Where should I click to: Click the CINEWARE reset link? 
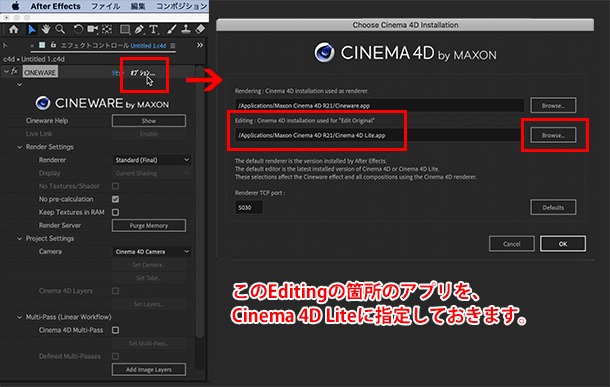tap(117, 73)
